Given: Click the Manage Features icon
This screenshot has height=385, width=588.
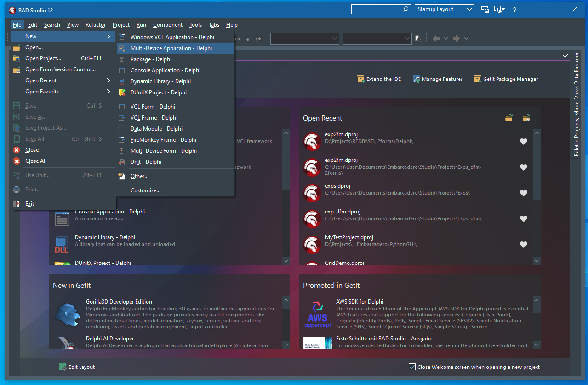Looking at the screenshot, I should (417, 79).
